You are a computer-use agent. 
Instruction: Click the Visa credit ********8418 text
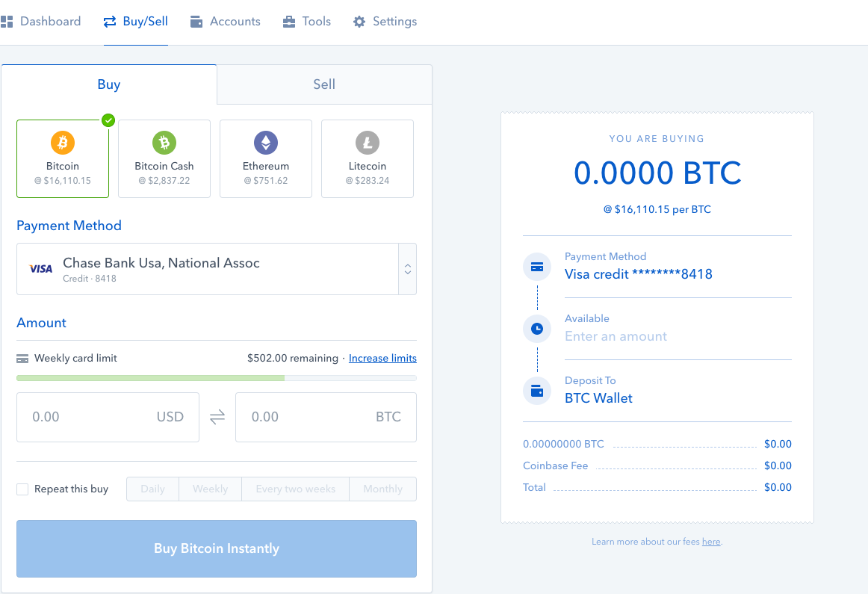pos(638,274)
